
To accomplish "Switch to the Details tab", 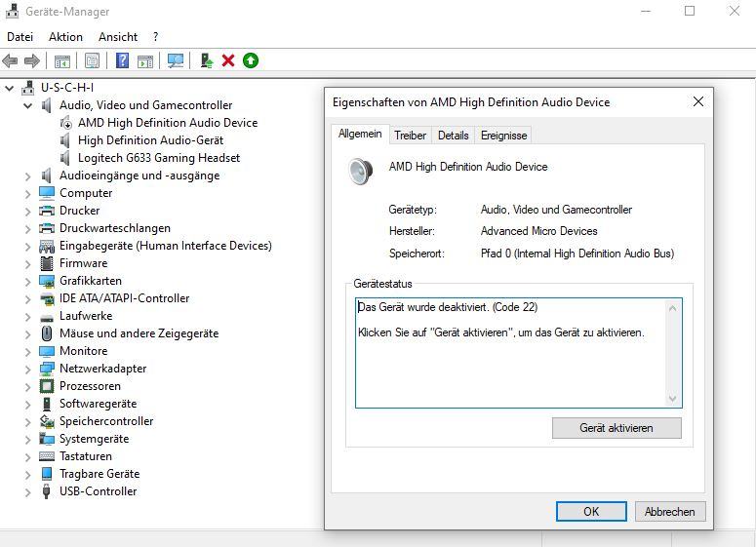I will (454, 136).
